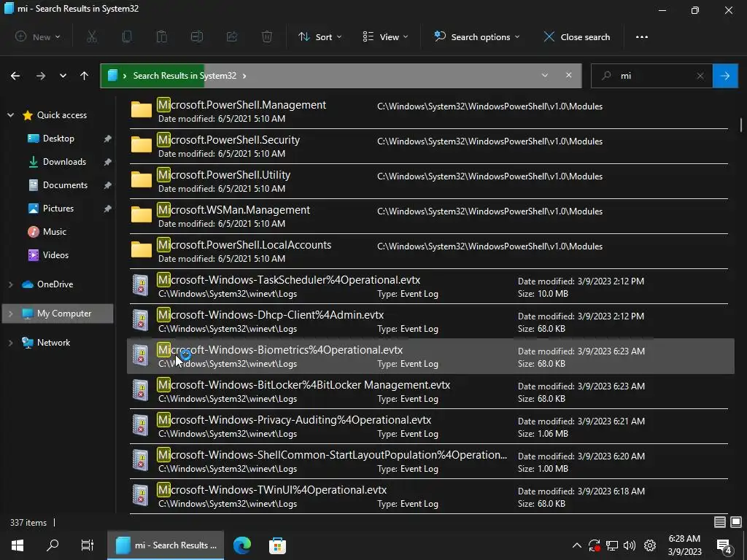Open Videos in navigation pane
This screenshot has width=747, height=560.
pyautogui.click(x=55, y=255)
